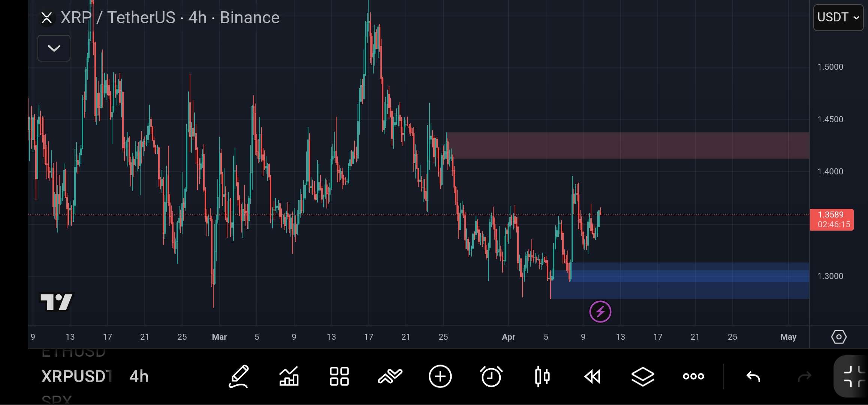The height and width of the screenshot is (405, 868).
Task: Tap the lightning bolt icon on the chart
Action: 600,311
